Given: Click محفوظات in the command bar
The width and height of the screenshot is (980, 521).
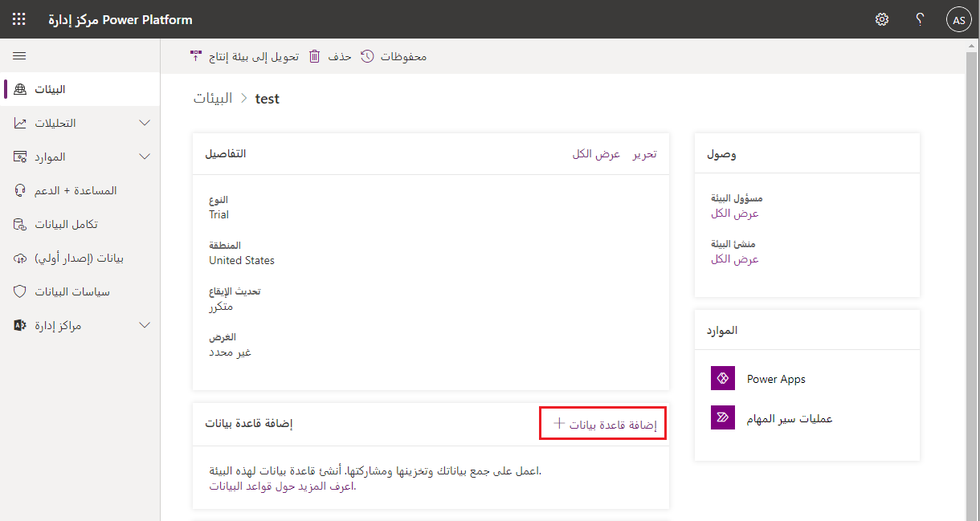Looking at the screenshot, I should pyautogui.click(x=394, y=56).
